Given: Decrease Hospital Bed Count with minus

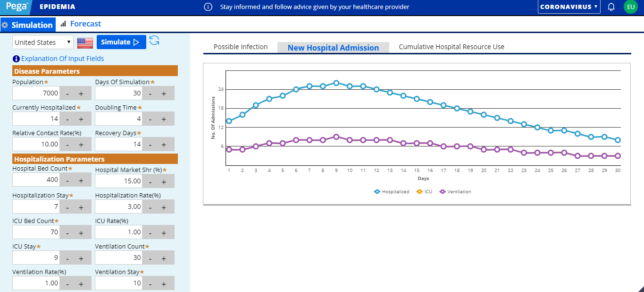Looking at the screenshot, I should [x=67, y=180].
